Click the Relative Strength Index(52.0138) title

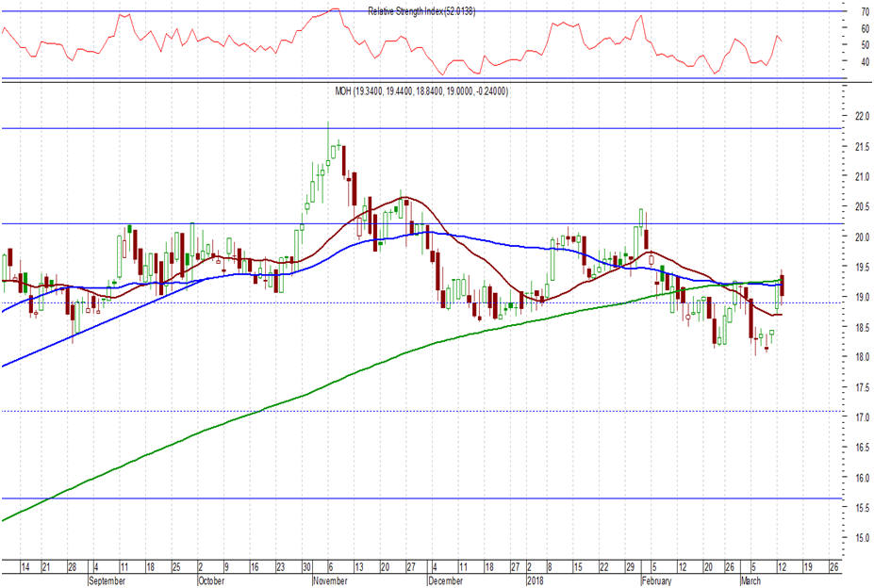point(421,11)
